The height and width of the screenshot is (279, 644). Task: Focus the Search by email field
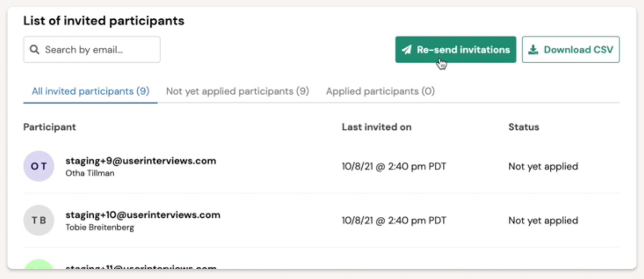click(x=98, y=50)
